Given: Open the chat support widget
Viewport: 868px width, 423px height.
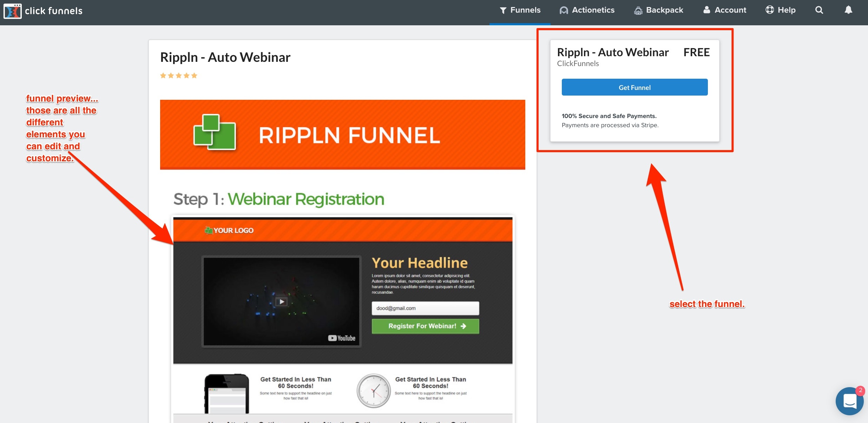Looking at the screenshot, I should point(850,401).
